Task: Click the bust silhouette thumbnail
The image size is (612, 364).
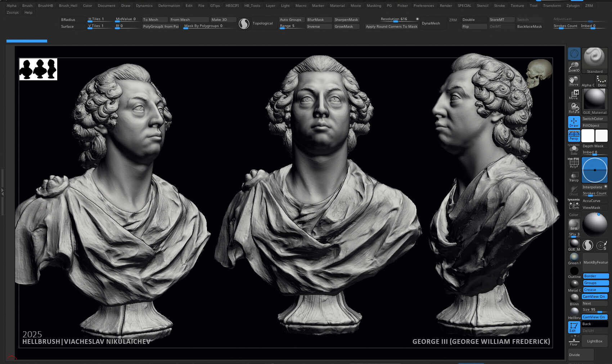Action: pos(38,69)
